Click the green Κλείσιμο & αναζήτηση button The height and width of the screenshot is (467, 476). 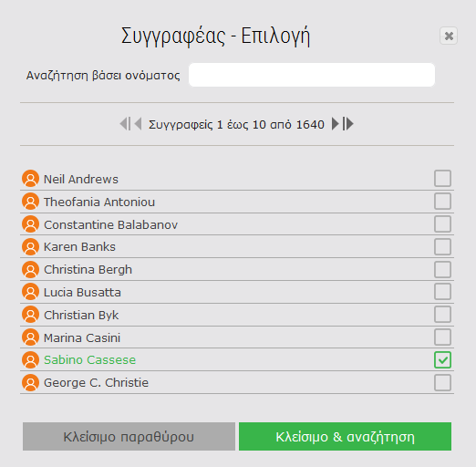[x=345, y=436]
